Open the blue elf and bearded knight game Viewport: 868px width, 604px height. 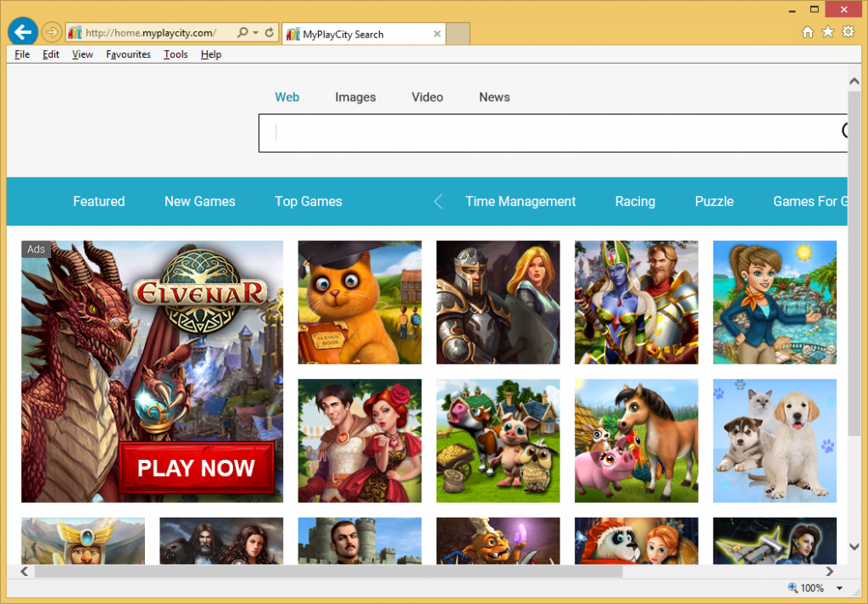637,302
